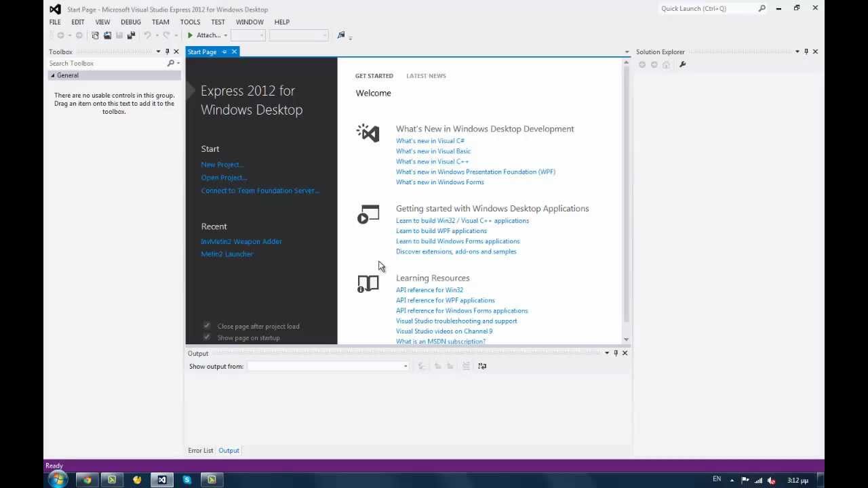Open the Solution Explorer window position dropdown
Image resolution: width=868 pixels, height=488 pixels.
point(797,52)
